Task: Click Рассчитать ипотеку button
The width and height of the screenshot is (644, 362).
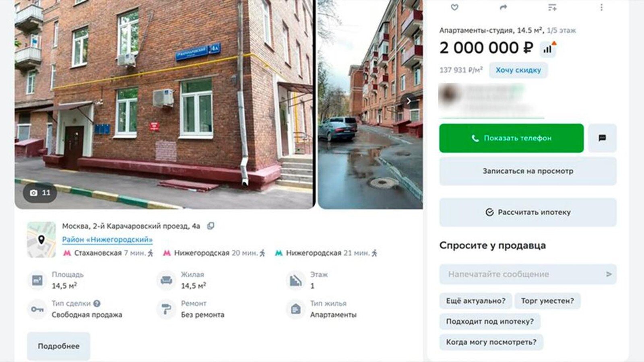Action: point(528,212)
